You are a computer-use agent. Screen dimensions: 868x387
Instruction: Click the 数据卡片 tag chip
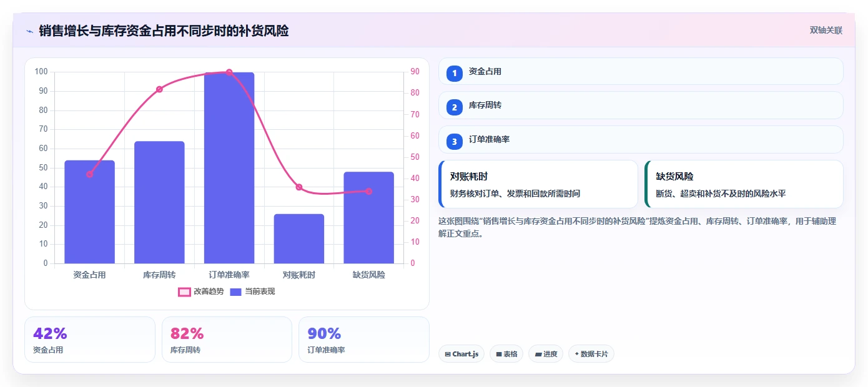coord(591,354)
